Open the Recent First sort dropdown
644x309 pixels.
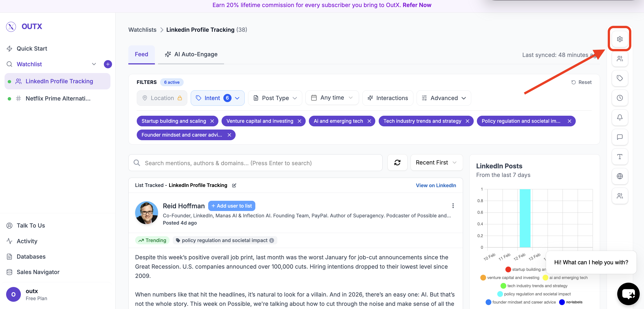(x=436, y=163)
